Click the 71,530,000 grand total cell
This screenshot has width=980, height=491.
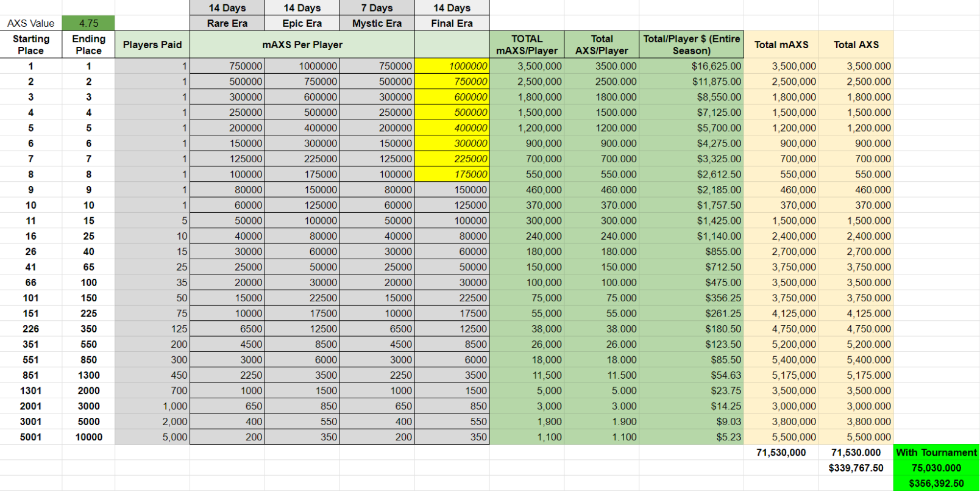[781, 453]
